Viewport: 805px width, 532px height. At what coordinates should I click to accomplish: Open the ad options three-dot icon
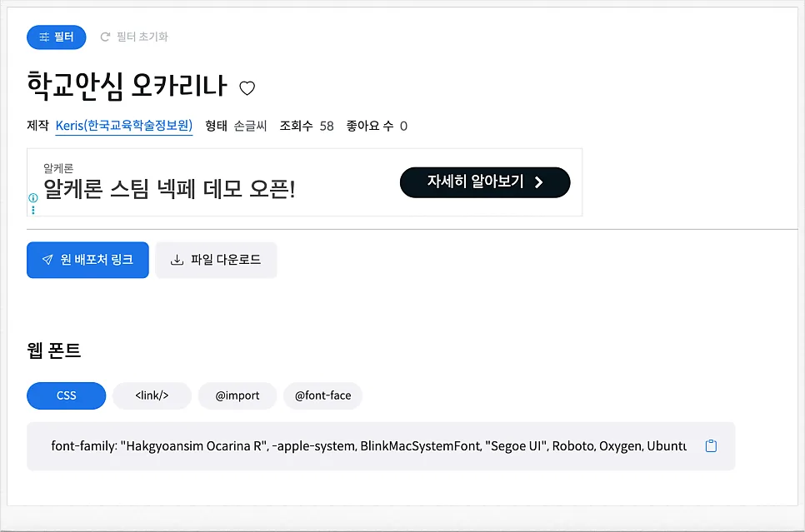(x=33, y=210)
